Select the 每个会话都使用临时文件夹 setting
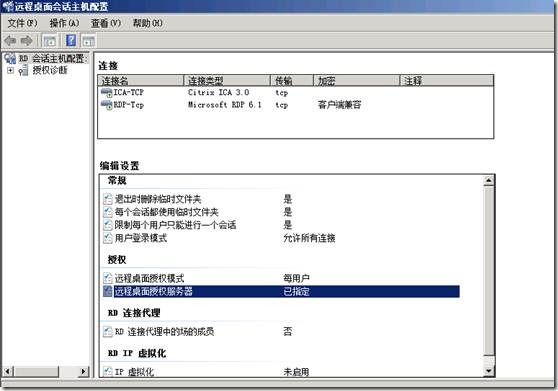The height and width of the screenshot is (391, 558). [x=167, y=212]
